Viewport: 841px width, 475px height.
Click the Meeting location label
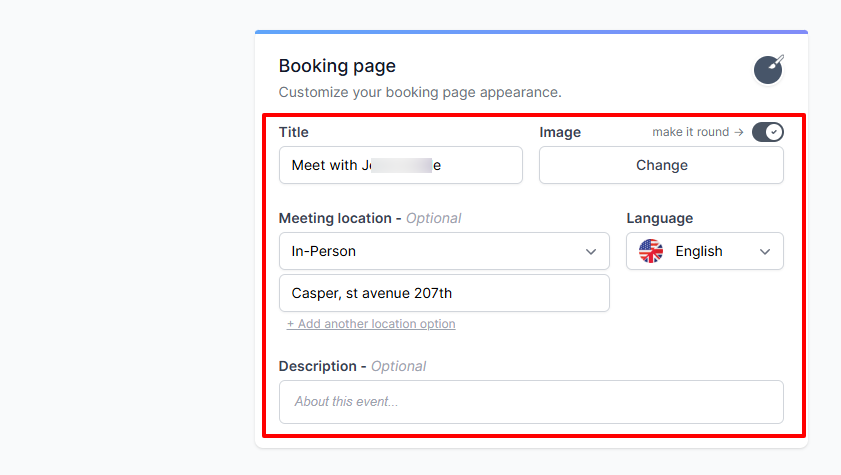click(x=335, y=218)
